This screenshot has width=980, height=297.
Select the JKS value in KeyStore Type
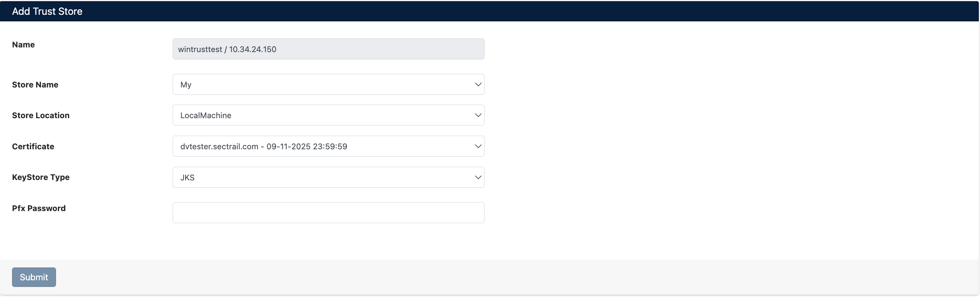pyautogui.click(x=187, y=177)
